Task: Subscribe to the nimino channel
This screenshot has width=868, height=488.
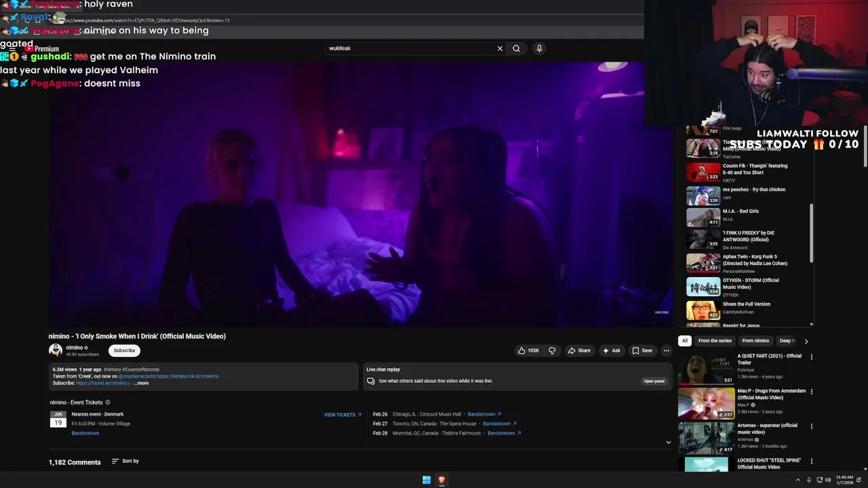Action: tap(124, 350)
